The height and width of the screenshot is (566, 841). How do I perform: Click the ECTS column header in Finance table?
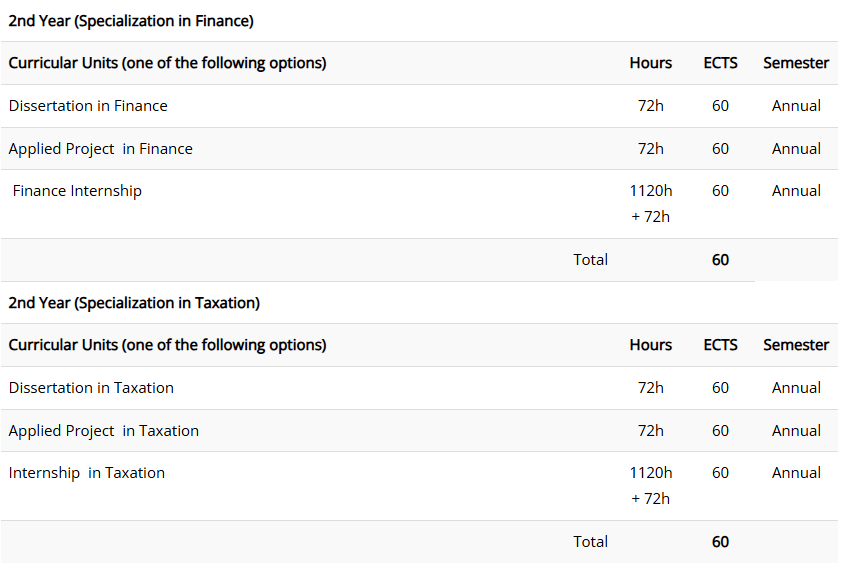click(720, 63)
